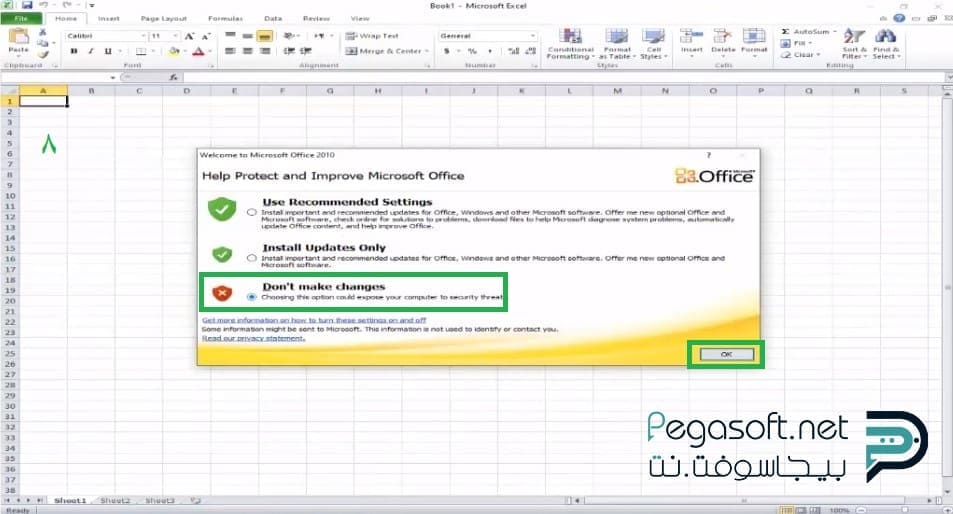This screenshot has width=953, height=514.
Task: Switch to the Review tab
Action: tap(316, 18)
